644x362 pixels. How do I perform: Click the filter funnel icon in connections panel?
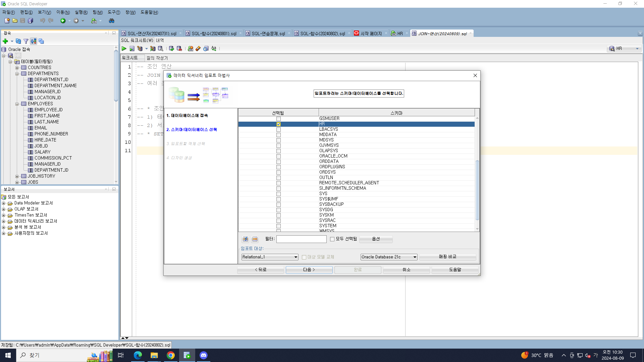click(x=26, y=41)
